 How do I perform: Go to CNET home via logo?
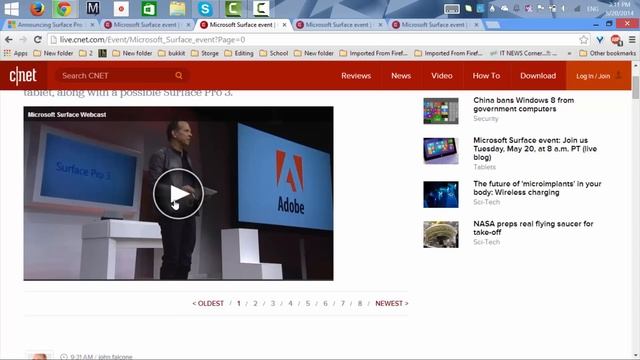23,76
